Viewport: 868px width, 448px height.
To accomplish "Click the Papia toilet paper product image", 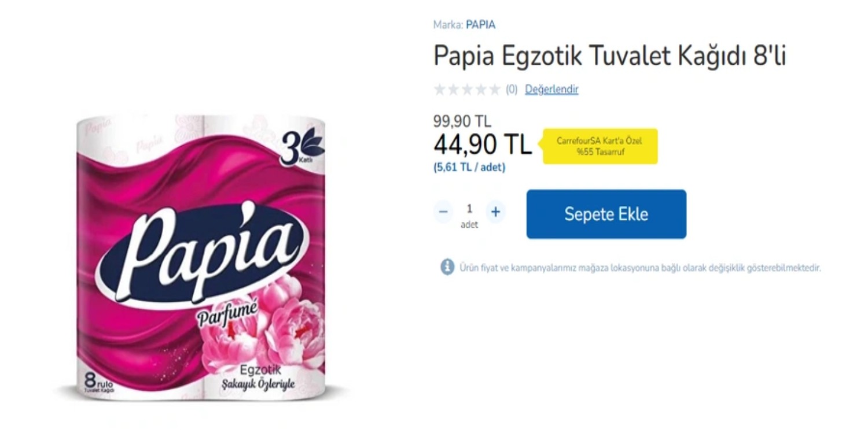I will [208, 254].
